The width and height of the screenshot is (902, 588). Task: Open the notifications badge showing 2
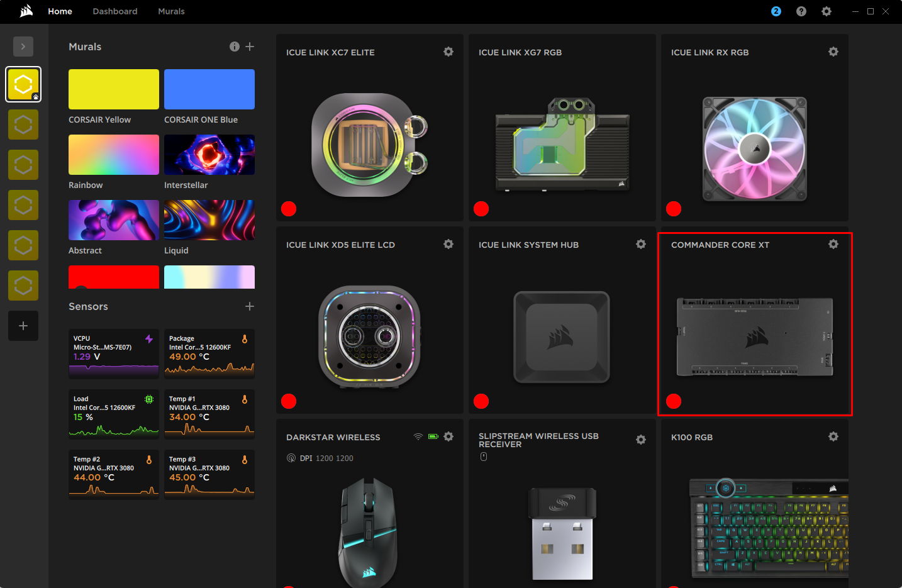(776, 11)
